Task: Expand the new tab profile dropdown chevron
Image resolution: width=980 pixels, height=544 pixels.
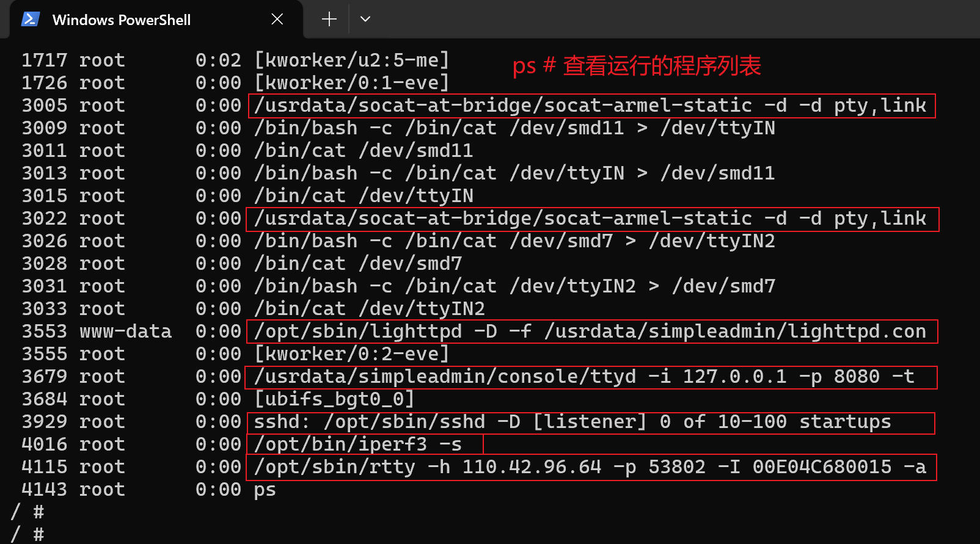Action: pyautogui.click(x=365, y=19)
